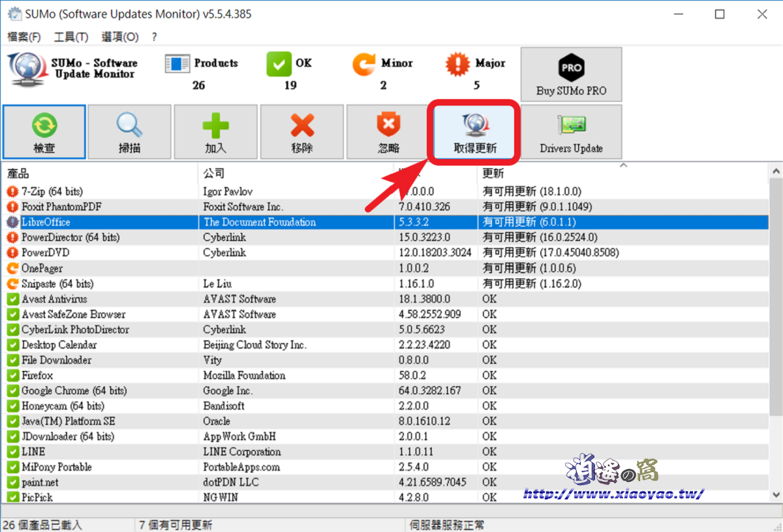Click the Le Liu company cell
This screenshot has height=532, width=783.
(217, 284)
